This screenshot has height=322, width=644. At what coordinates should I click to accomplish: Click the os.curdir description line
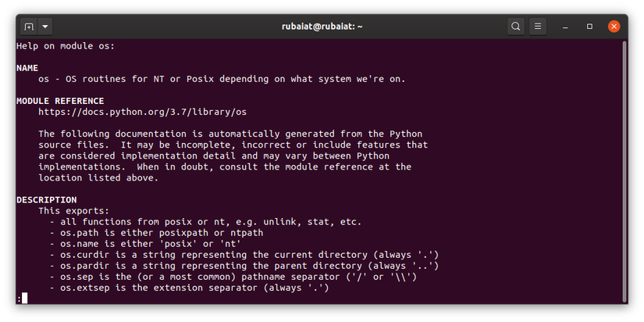tap(244, 255)
